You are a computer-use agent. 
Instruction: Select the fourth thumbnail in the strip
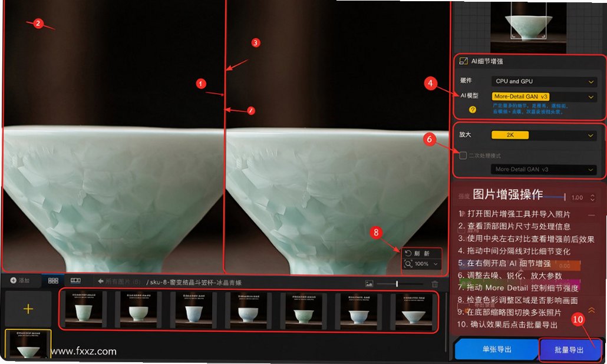(x=248, y=310)
